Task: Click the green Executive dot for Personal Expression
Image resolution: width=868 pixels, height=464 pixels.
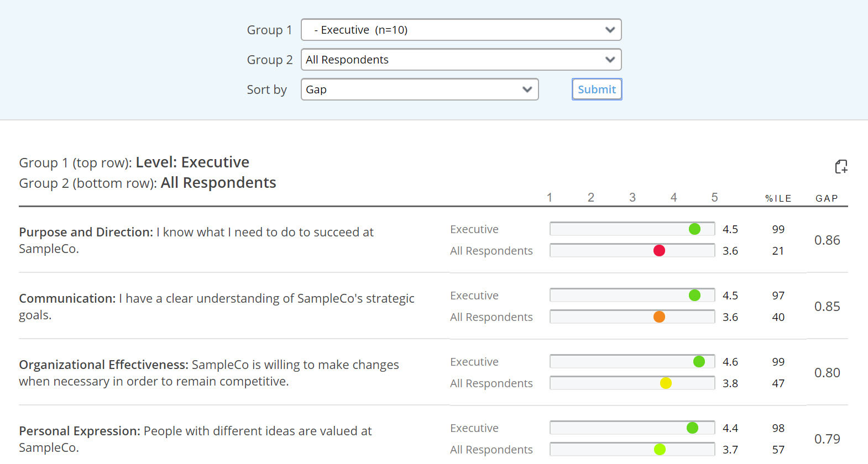Action: coord(692,428)
